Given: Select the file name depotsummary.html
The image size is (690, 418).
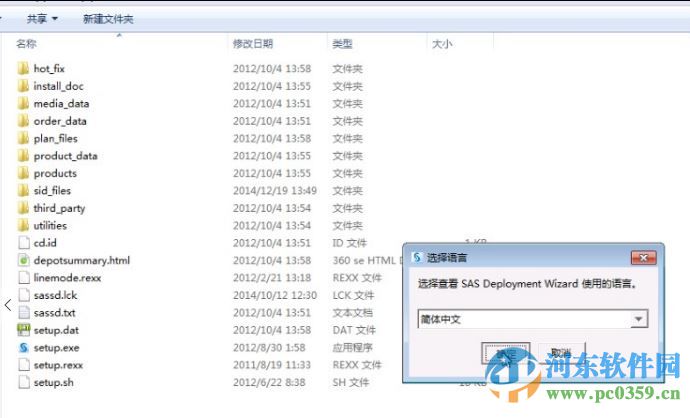Looking at the screenshot, I should coord(82,260).
